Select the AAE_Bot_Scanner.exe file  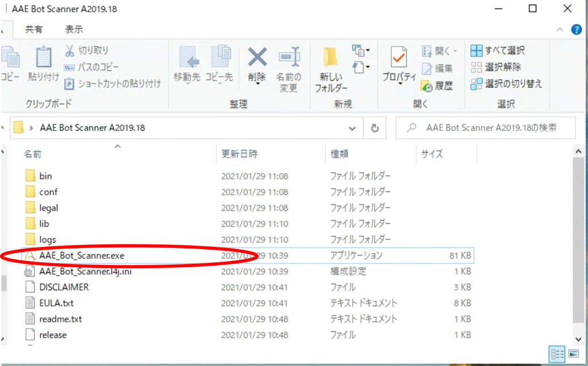pos(247,255)
